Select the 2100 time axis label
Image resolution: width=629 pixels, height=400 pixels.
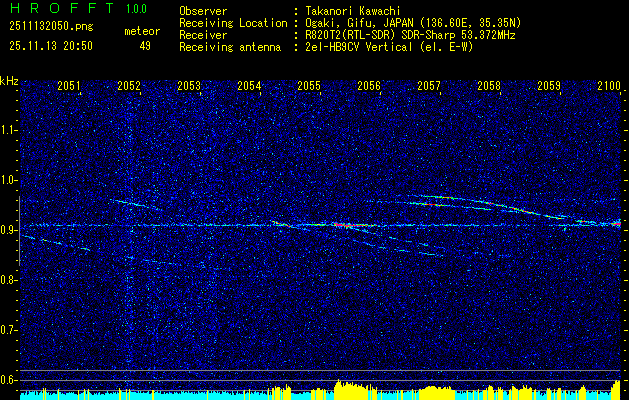click(x=609, y=85)
